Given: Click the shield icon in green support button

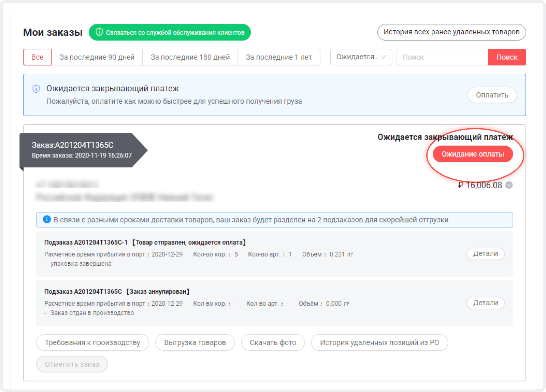Looking at the screenshot, I should pyautogui.click(x=99, y=32).
